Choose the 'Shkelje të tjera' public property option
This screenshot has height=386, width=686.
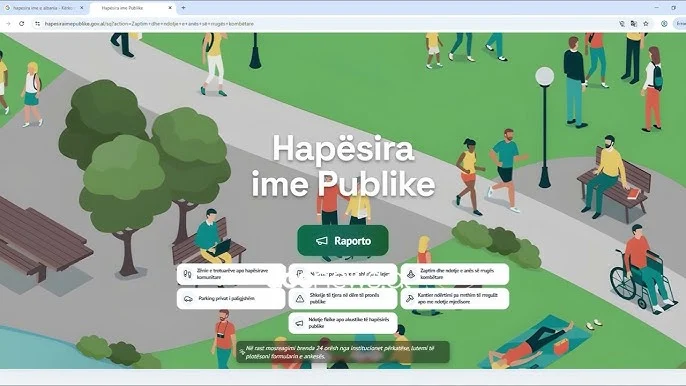coord(343,298)
